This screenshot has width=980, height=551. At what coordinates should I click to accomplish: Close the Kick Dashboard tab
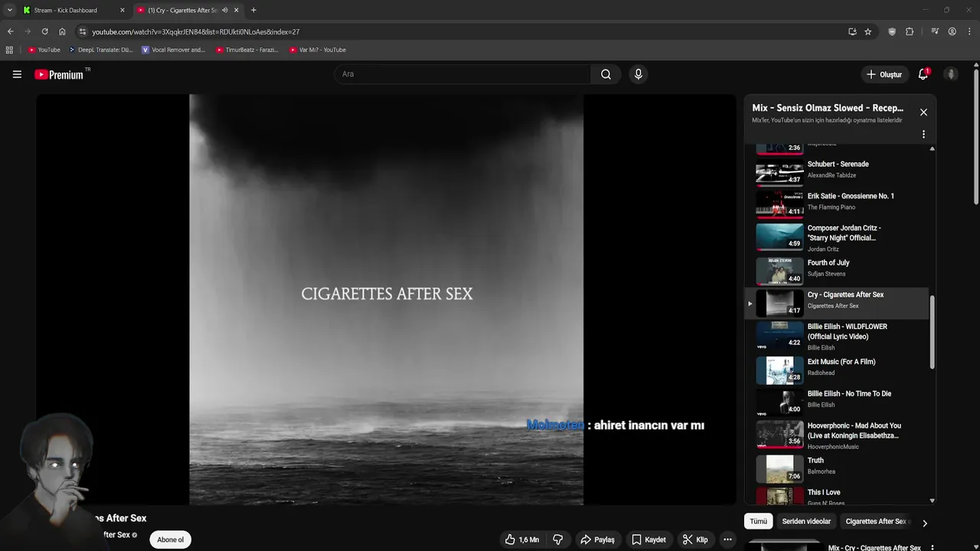click(x=122, y=10)
